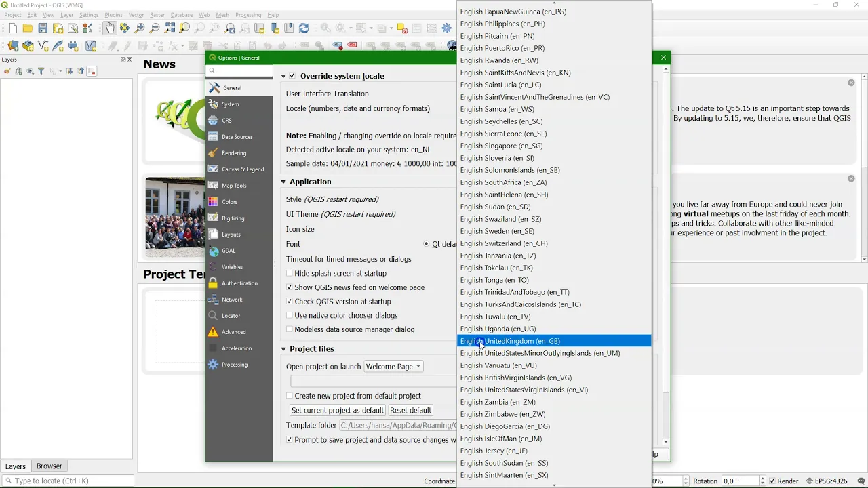Click the Rotation value field
Viewport: 868px width, 488px height.
click(740, 481)
